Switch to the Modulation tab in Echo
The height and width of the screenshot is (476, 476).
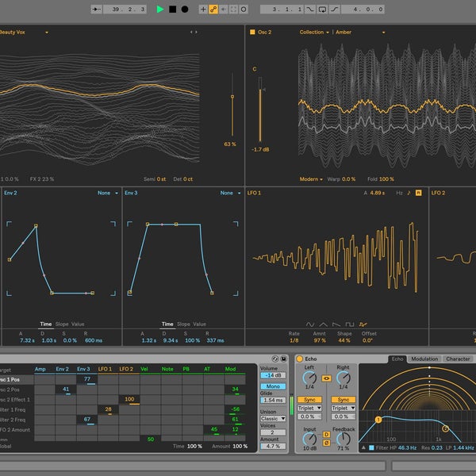pyautogui.click(x=424, y=359)
